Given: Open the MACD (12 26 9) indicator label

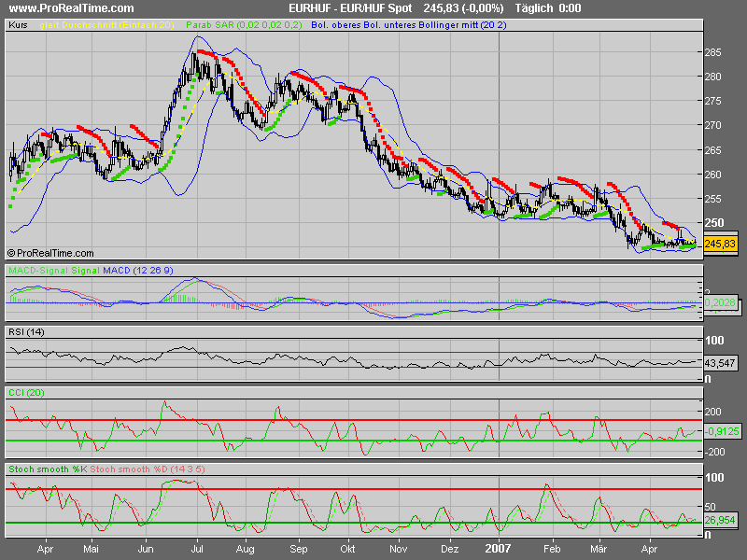Looking at the screenshot, I should [140, 271].
